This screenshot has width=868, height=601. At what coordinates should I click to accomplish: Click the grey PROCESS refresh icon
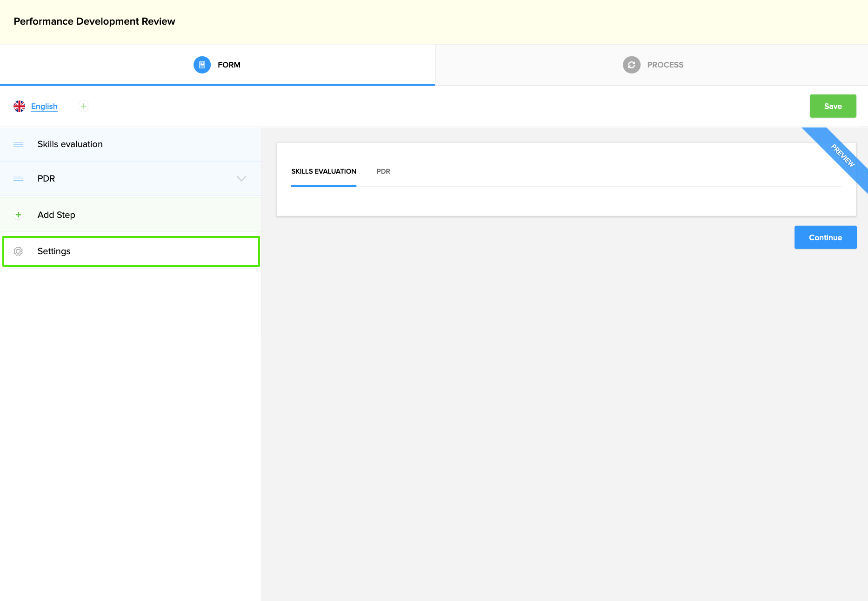pyautogui.click(x=631, y=65)
